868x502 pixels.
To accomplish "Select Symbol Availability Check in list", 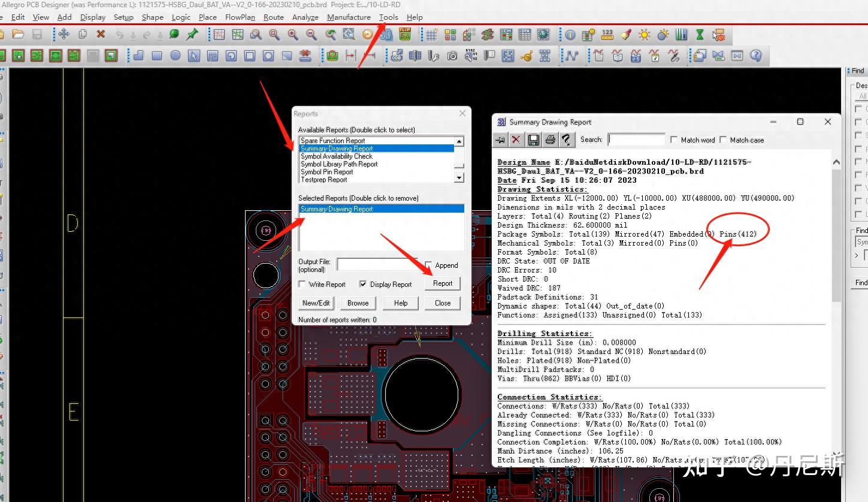I will coord(377,156).
